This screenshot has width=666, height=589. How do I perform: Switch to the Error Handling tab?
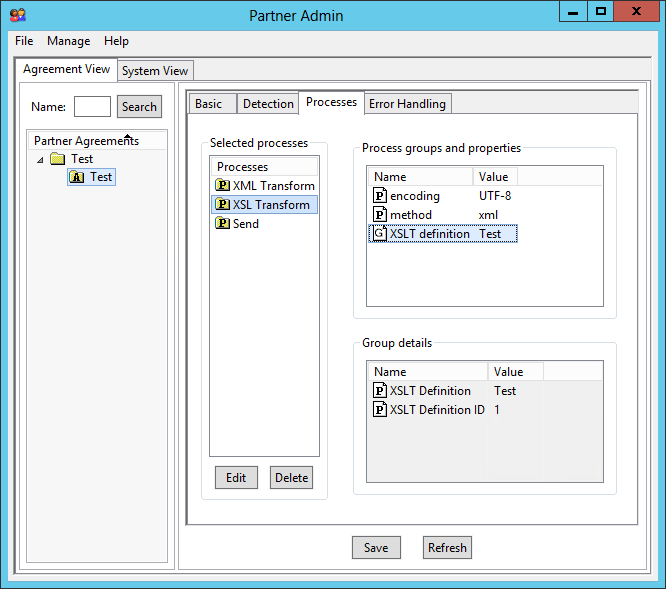pyautogui.click(x=408, y=104)
